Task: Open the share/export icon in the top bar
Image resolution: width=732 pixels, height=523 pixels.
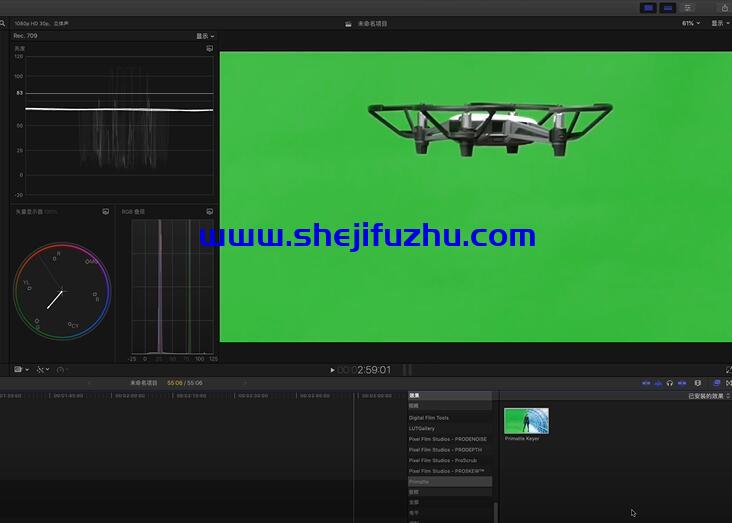Action: click(725, 8)
